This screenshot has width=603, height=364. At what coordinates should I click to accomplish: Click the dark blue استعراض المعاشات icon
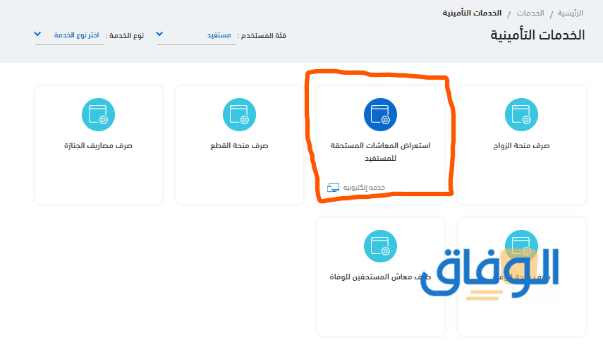click(x=380, y=115)
